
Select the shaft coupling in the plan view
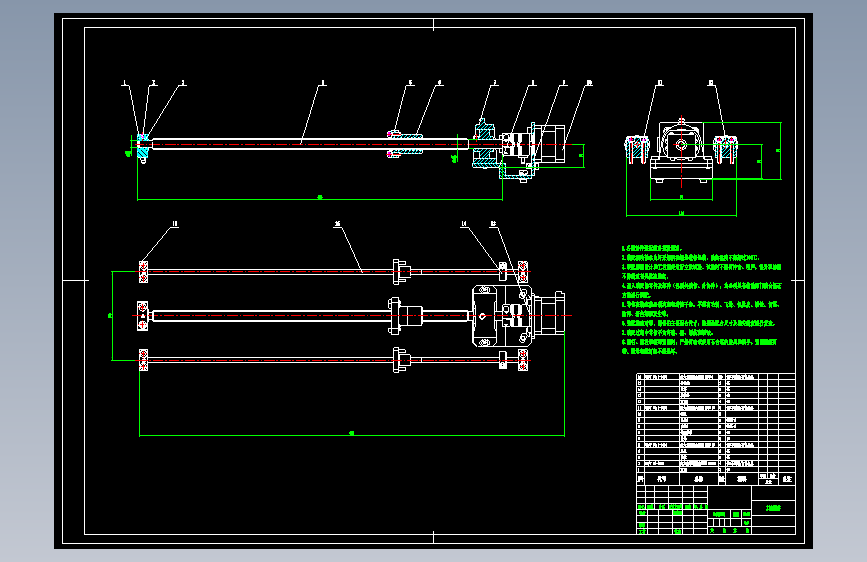point(515,316)
